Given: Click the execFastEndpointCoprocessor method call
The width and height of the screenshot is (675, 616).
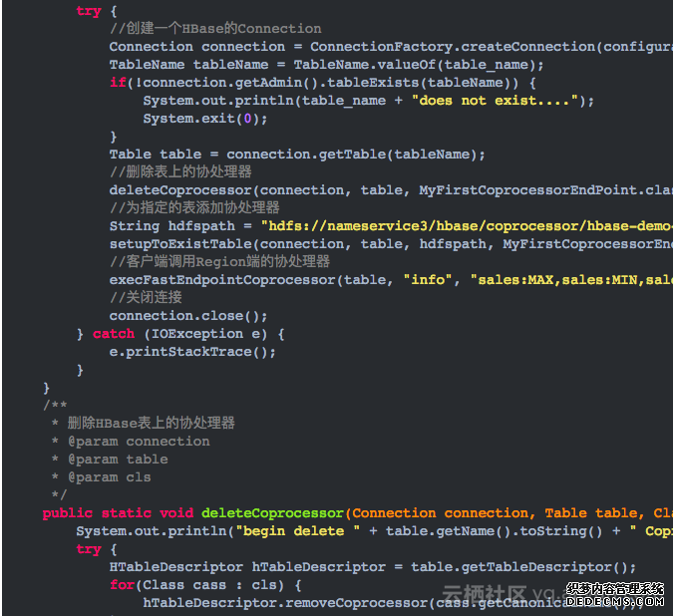Looking at the screenshot, I should (x=224, y=280).
